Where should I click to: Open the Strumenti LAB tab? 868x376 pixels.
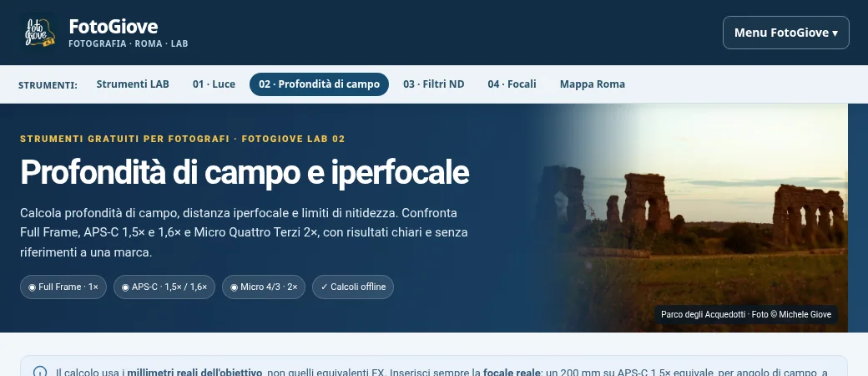pyautogui.click(x=133, y=84)
